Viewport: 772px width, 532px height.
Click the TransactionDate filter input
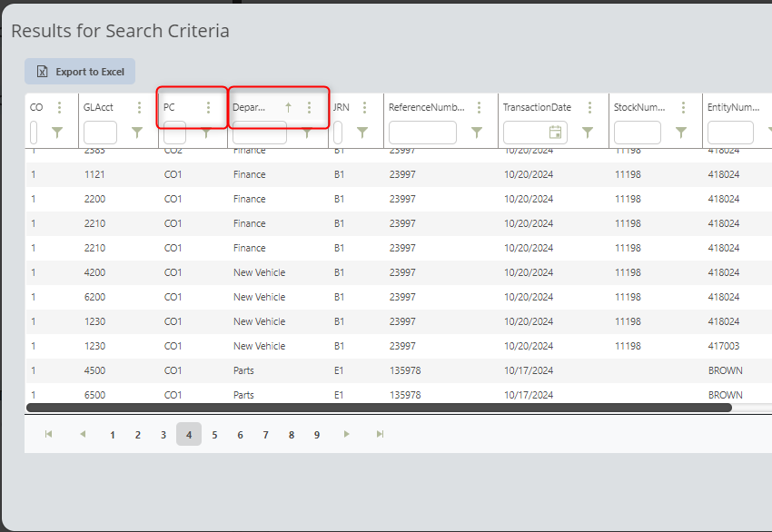click(x=535, y=133)
